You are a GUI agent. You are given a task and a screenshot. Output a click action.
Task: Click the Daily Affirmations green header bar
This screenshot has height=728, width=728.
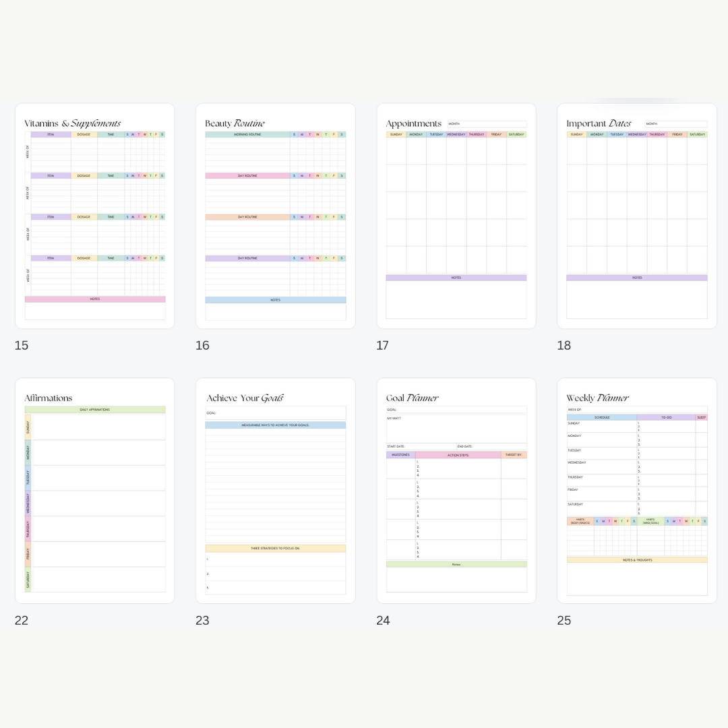click(94, 410)
